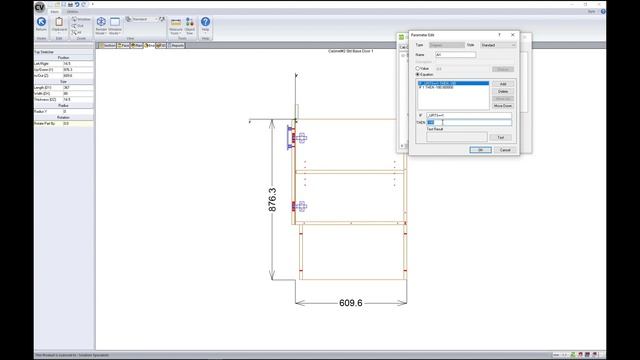
Task: Open the End view tab
Action: pyautogui.click(x=149, y=45)
